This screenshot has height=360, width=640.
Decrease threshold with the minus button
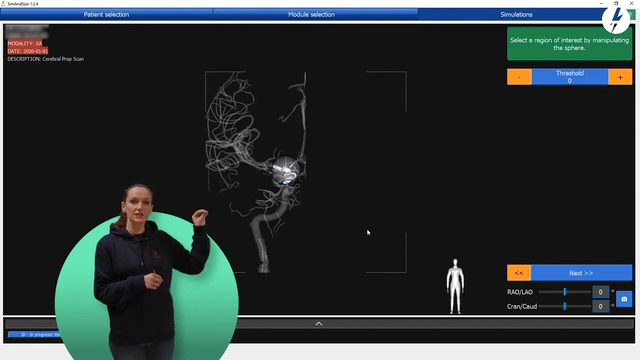coord(519,77)
